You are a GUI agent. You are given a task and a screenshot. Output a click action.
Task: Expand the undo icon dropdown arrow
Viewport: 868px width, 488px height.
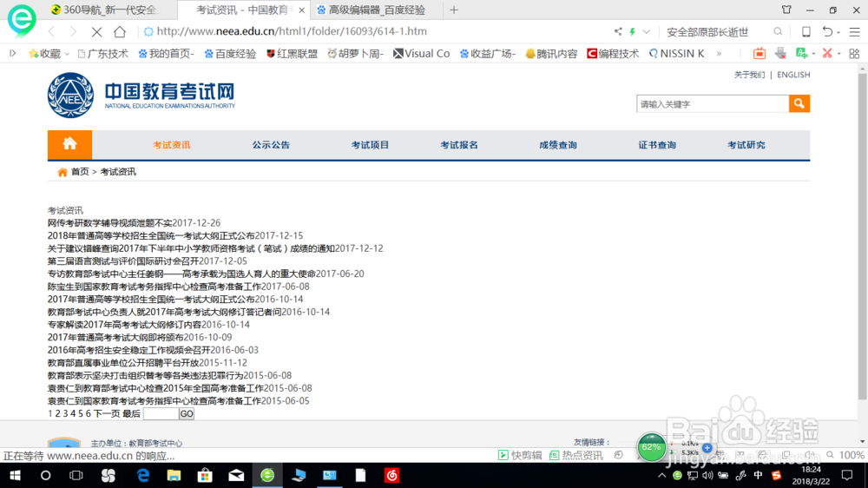point(838,32)
